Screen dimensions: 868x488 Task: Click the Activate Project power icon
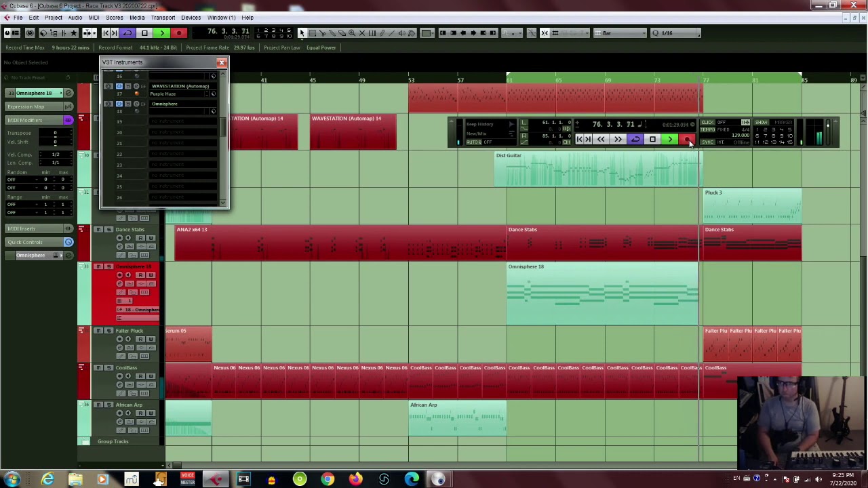pos(7,33)
